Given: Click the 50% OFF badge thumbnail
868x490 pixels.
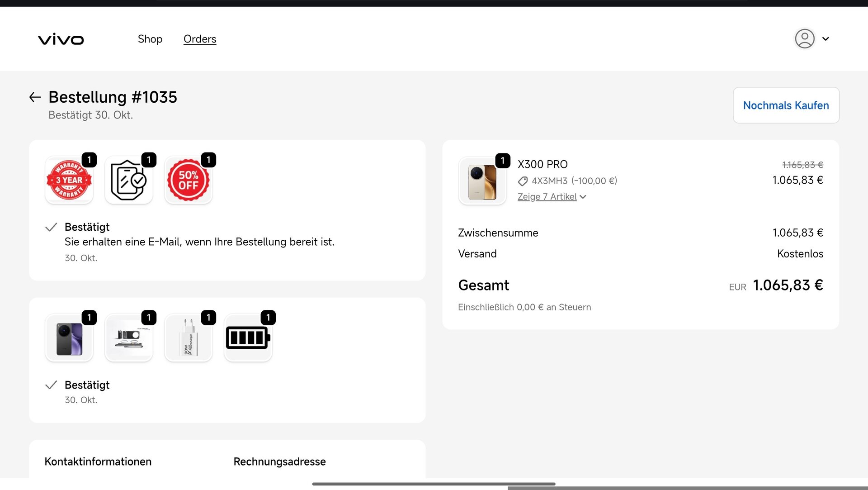Looking at the screenshot, I should [189, 180].
